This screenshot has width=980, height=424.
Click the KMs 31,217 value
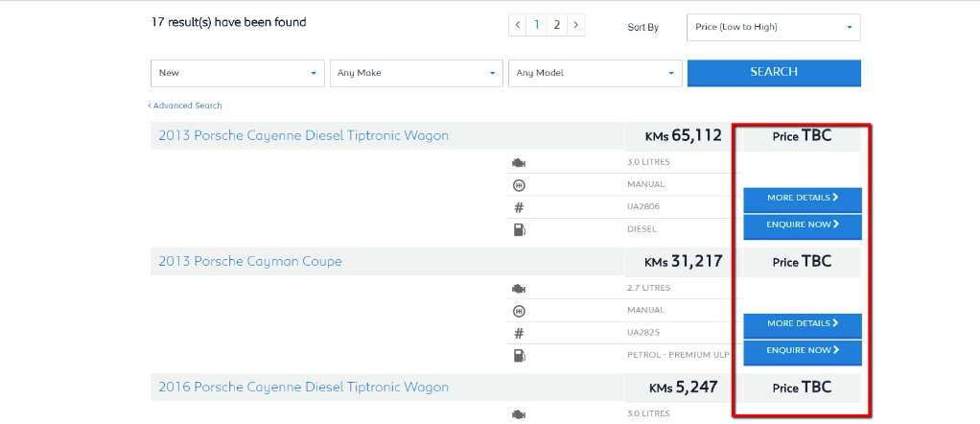pos(683,262)
